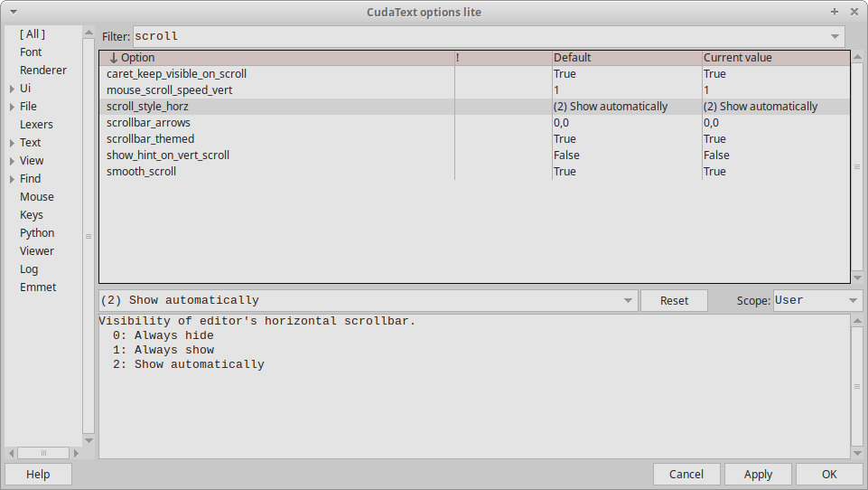Open the Filter history dropdown arrow
The image size is (868, 490).
(835, 36)
